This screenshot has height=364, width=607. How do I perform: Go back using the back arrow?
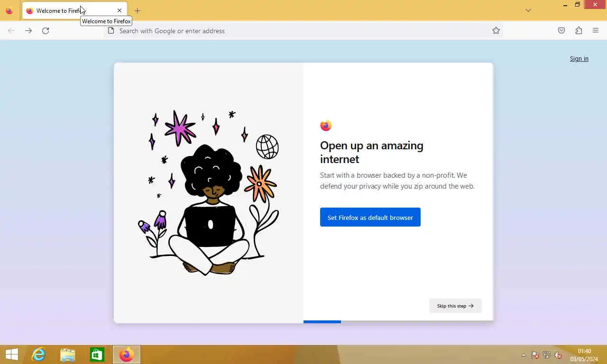click(11, 31)
